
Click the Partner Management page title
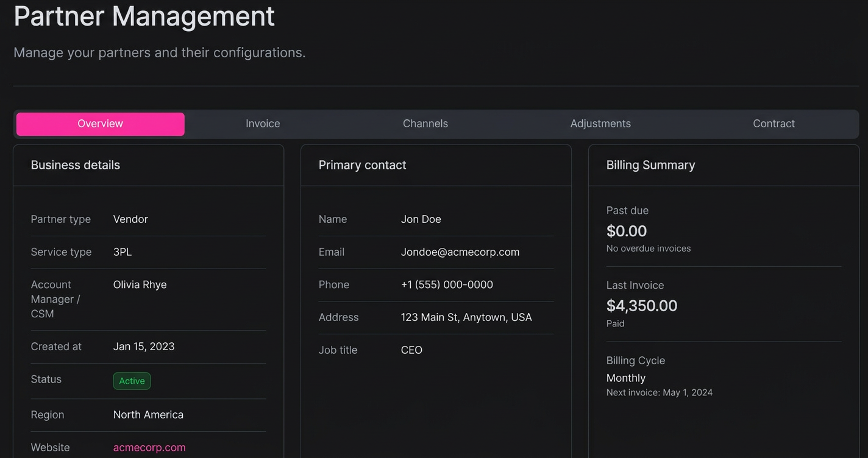pyautogui.click(x=144, y=16)
